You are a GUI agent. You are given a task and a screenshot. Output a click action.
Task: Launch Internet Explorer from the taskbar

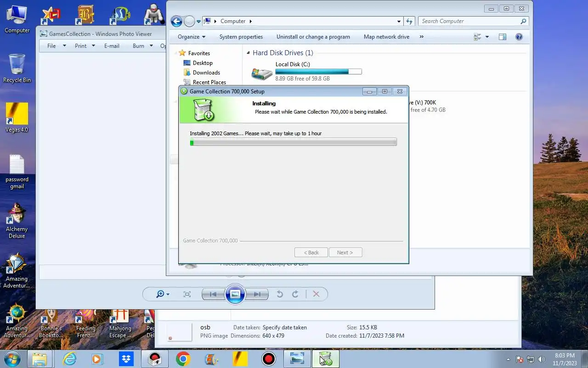[70, 359]
